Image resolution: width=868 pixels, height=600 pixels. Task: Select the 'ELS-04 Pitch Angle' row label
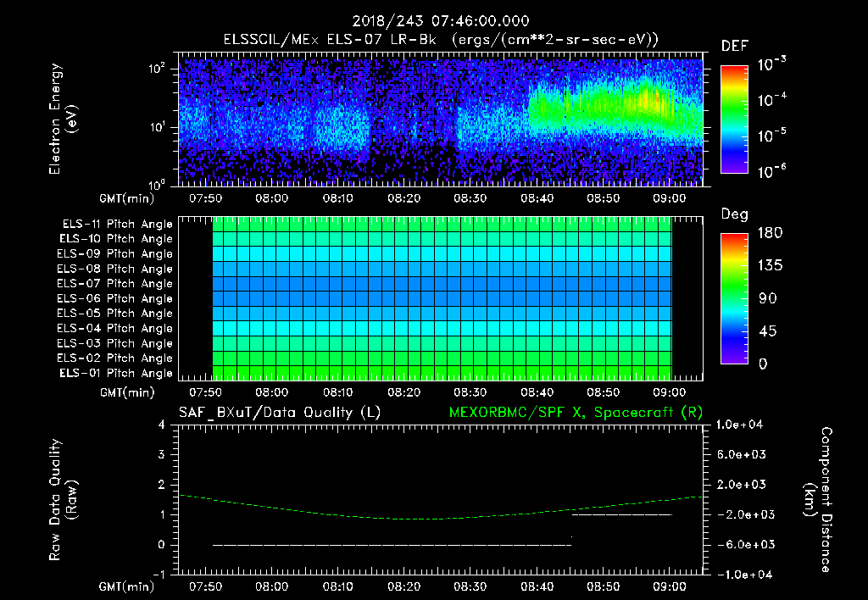(115, 328)
